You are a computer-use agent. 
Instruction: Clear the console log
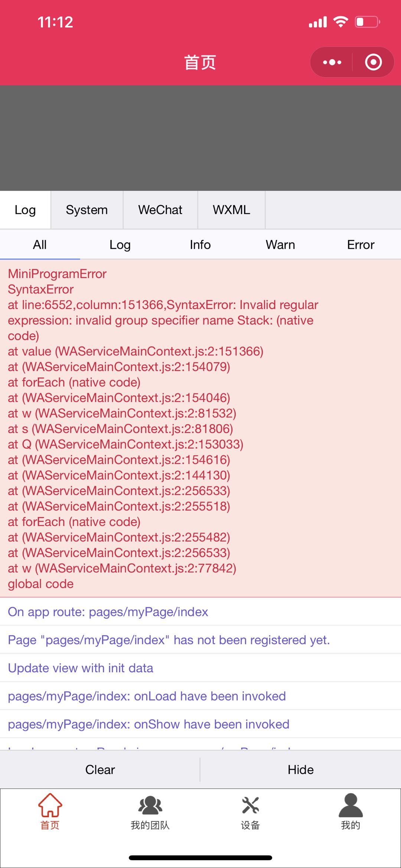[x=100, y=770]
